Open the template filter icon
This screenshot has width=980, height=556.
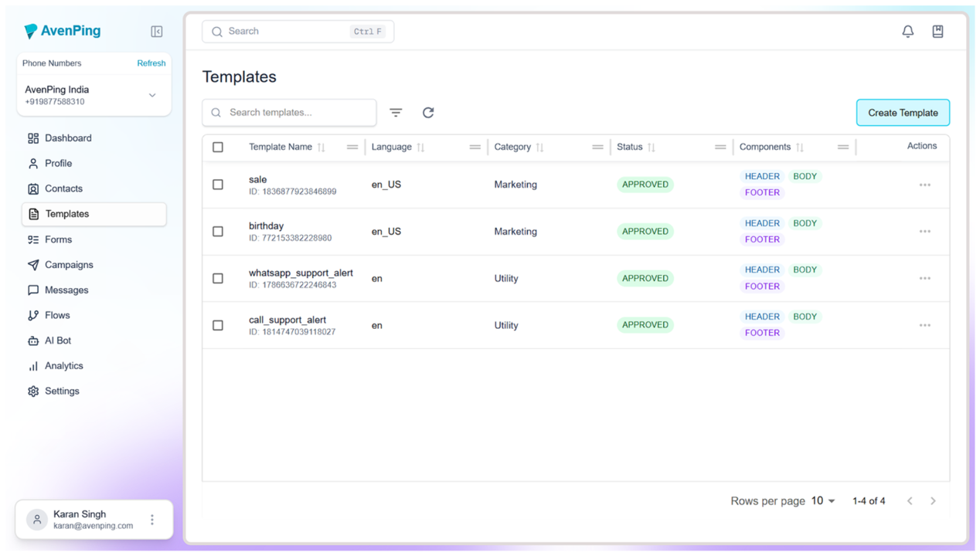pyautogui.click(x=396, y=113)
